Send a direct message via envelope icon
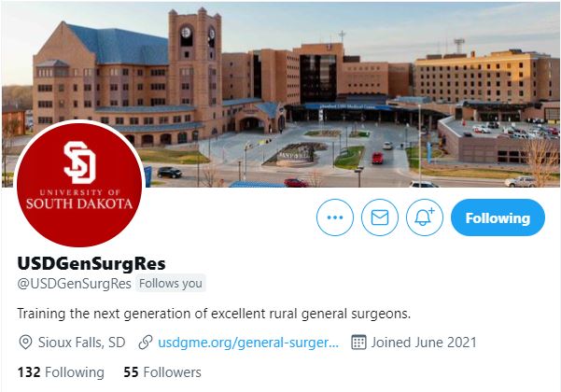 (x=380, y=217)
